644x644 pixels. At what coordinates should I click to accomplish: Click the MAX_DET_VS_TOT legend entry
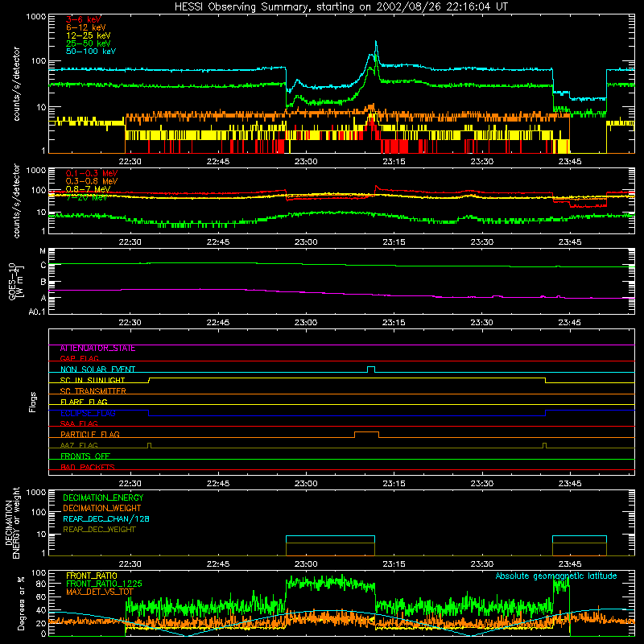coord(100,592)
